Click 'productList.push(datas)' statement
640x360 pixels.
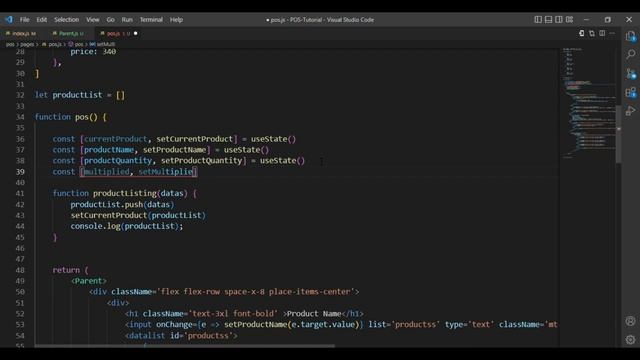coord(122,204)
